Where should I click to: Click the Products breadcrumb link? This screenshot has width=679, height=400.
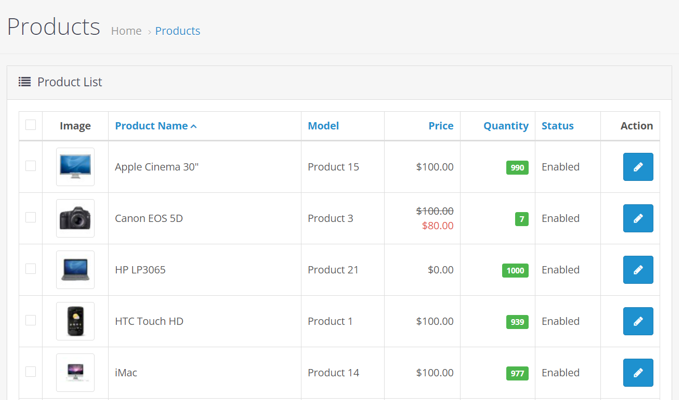coord(178,31)
